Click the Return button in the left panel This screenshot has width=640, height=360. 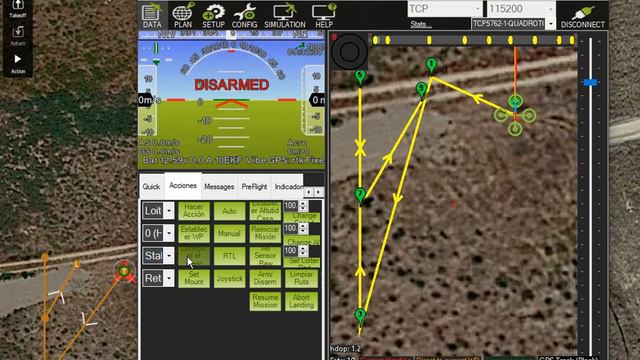click(x=18, y=36)
